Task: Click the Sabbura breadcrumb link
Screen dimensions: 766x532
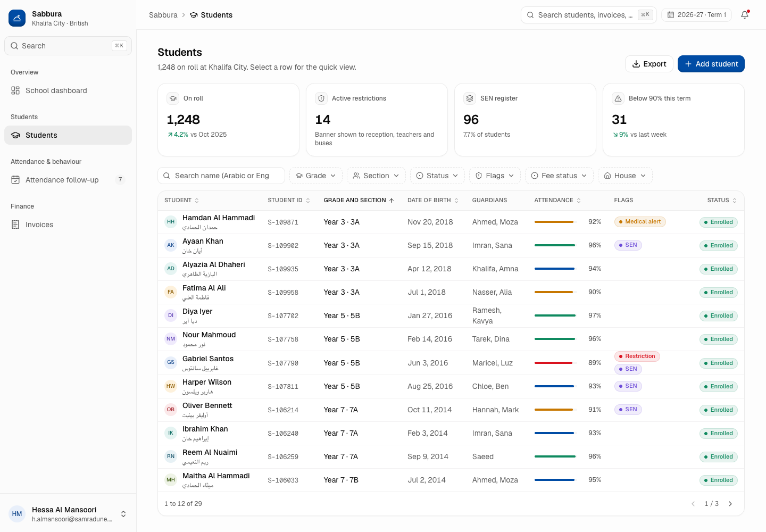Action: click(163, 15)
